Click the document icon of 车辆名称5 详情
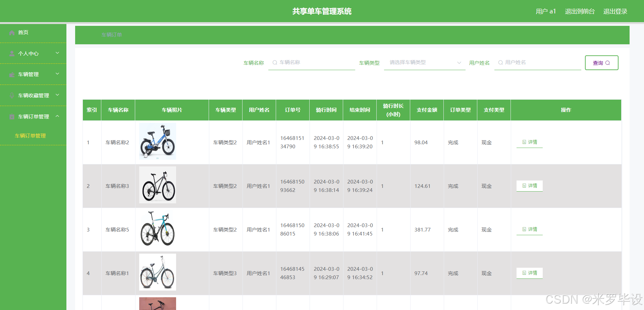This screenshot has height=310, width=644. pos(524,229)
